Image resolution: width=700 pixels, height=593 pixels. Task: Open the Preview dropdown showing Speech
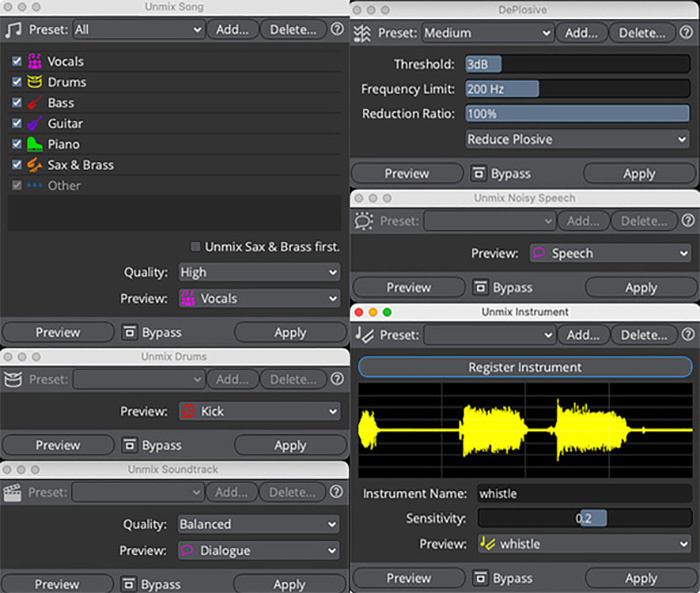pyautogui.click(x=610, y=253)
